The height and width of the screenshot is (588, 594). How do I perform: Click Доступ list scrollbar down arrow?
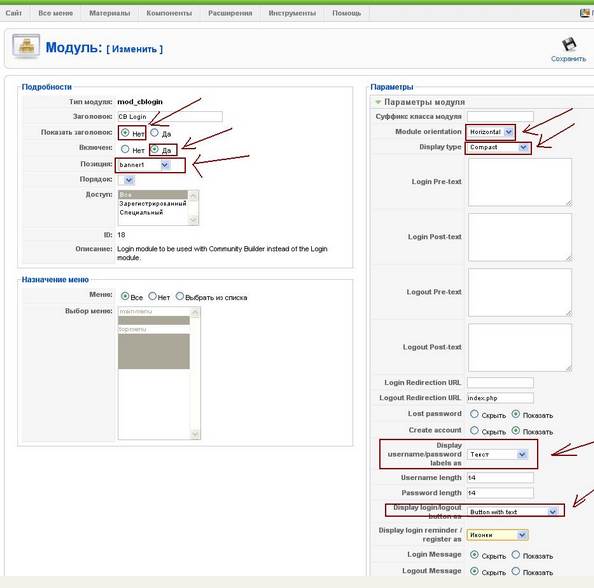tap(193, 220)
